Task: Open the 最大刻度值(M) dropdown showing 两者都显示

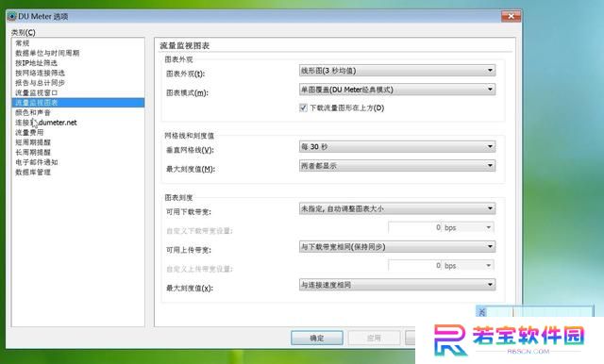Action: click(x=397, y=166)
